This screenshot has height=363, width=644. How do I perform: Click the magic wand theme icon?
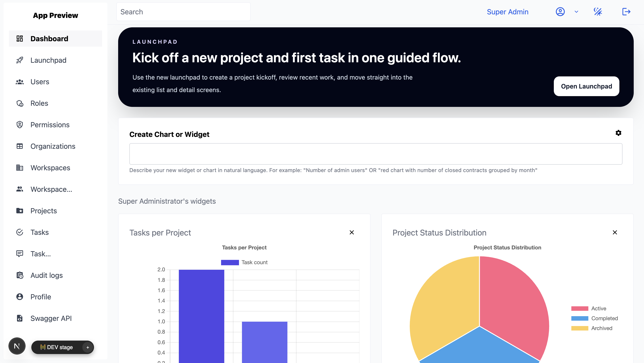[x=598, y=12]
